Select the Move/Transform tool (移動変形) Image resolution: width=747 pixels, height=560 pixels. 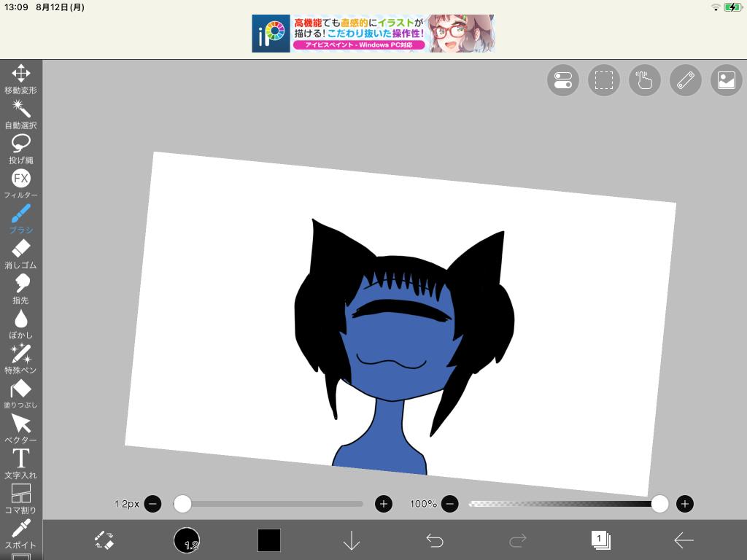20,79
